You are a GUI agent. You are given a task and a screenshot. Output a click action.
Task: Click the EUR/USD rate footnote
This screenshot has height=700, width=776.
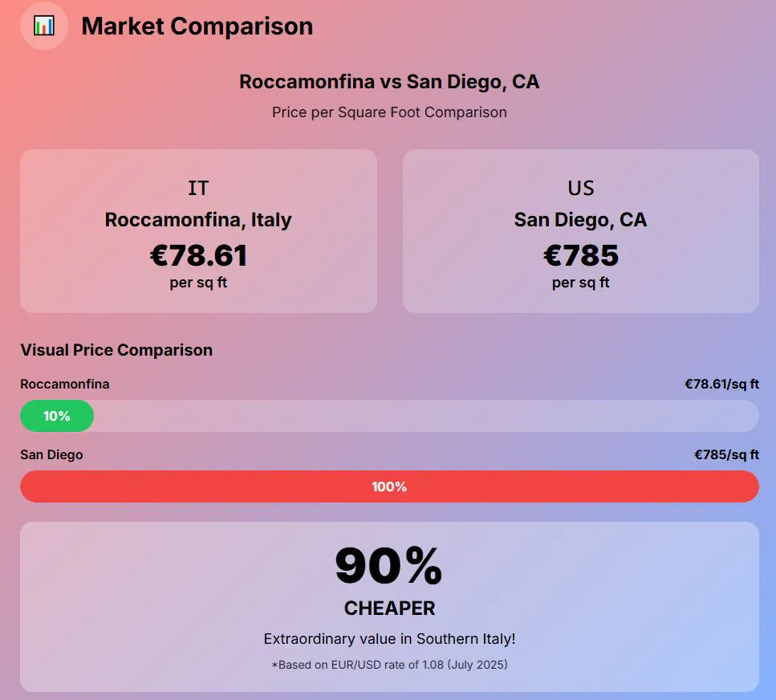389,665
